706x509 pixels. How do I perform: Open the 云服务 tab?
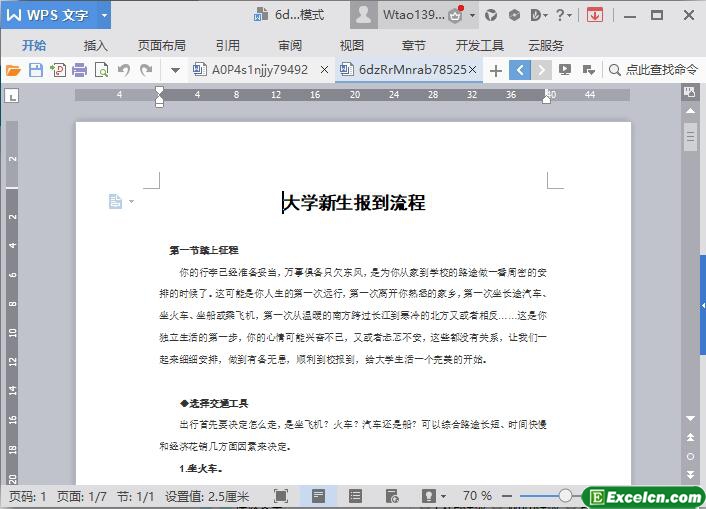546,45
